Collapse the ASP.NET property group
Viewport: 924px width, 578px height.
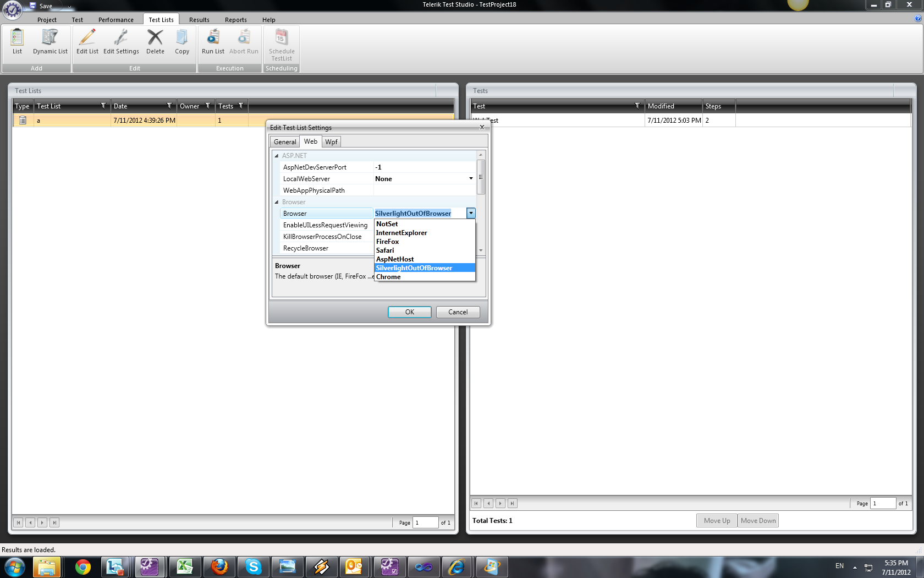[277, 156]
